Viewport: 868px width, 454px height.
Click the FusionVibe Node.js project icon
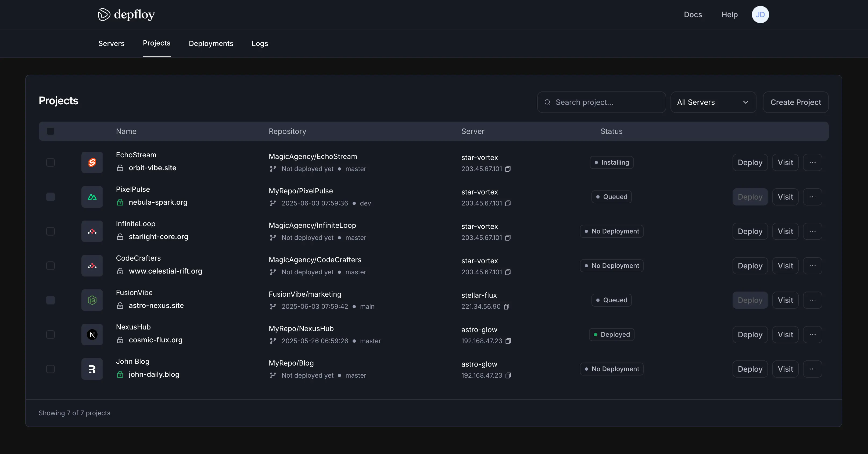tap(92, 300)
